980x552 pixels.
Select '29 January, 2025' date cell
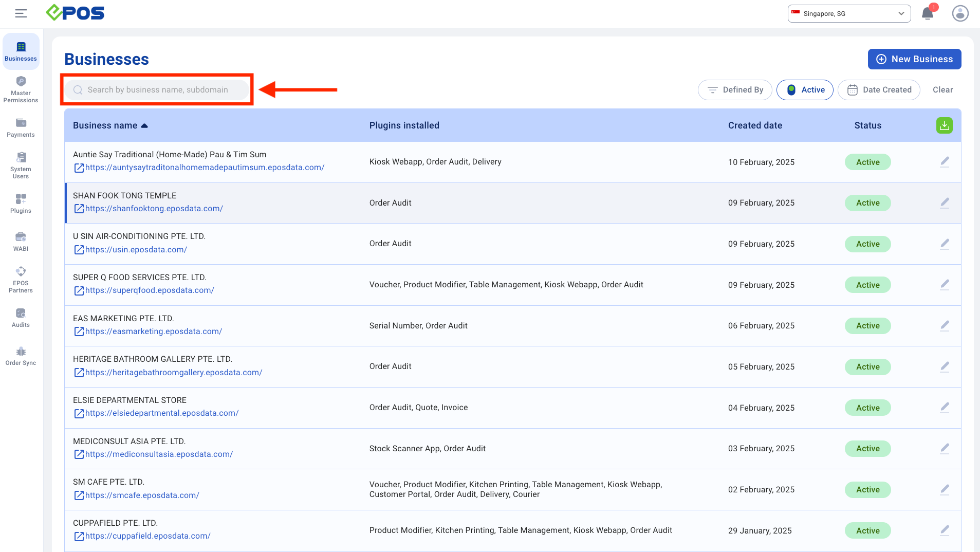760,531
